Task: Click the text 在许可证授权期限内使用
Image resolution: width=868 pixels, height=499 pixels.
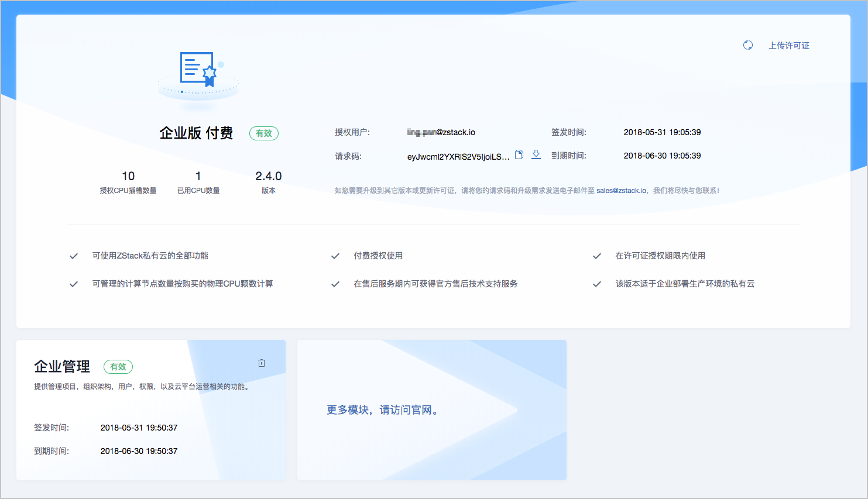Action: [x=660, y=256]
